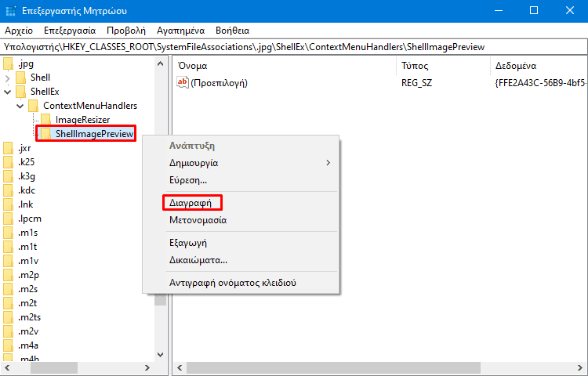Click the ContextMenuHandlers folder icon

(33, 106)
